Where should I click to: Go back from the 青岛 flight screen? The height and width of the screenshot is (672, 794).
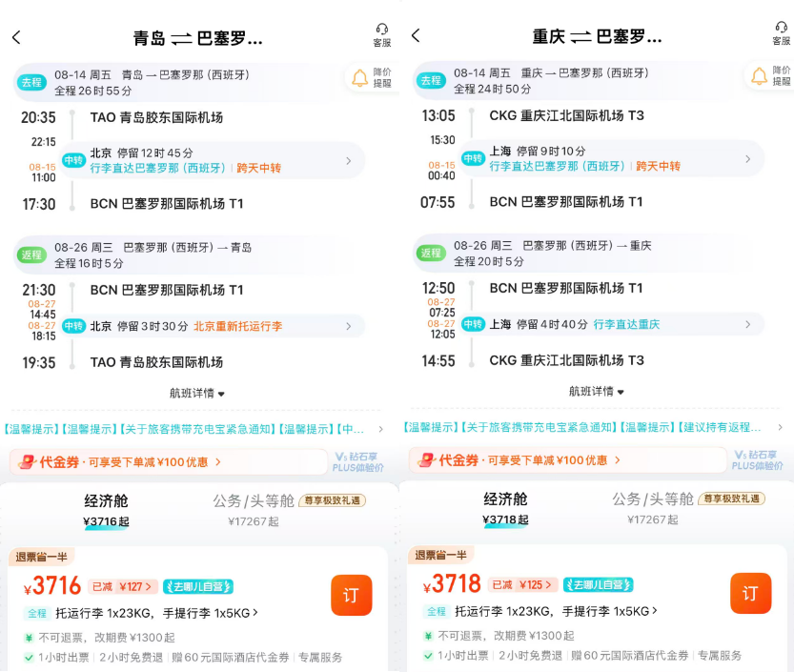[16, 37]
